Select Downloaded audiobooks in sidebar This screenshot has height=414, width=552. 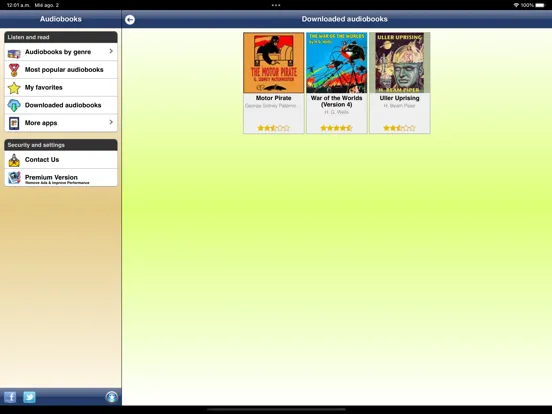pos(61,105)
